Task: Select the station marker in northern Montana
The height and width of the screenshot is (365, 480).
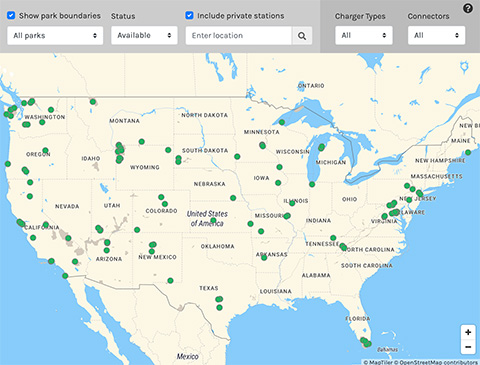Action: coord(93,102)
